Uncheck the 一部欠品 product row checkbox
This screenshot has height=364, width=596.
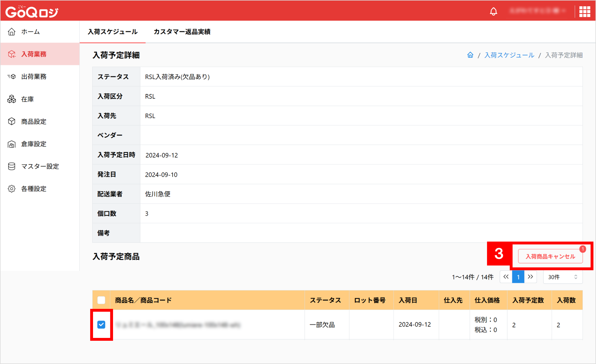click(x=101, y=325)
